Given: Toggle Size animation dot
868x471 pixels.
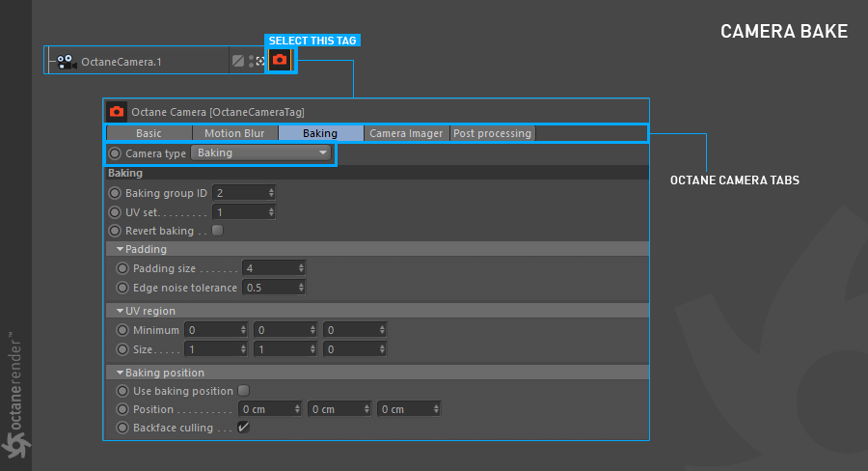Looking at the screenshot, I should tap(122, 349).
